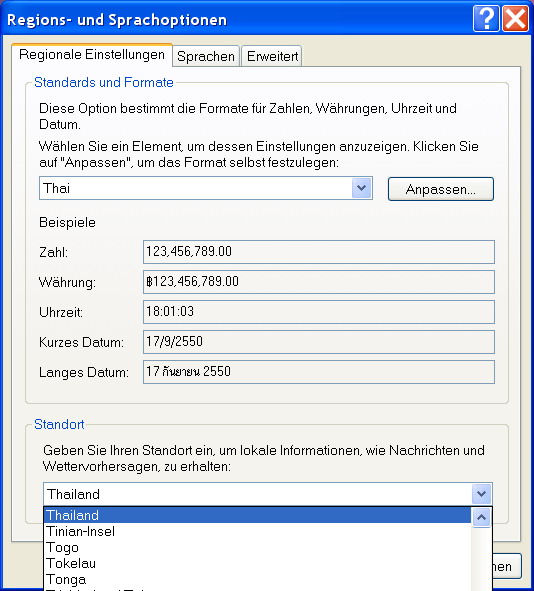Collapse the Thailand location dropdown arrow
The image size is (534, 591).
pyautogui.click(x=481, y=494)
